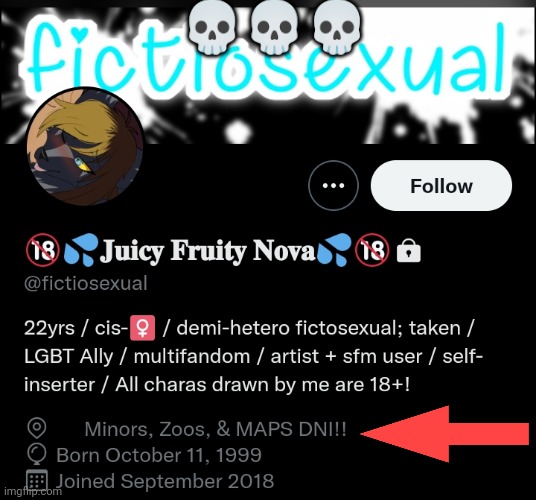This screenshot has height=500, width=536.
Task: Click the pink female sign emoji in bio
Action: tap(143, 328)
